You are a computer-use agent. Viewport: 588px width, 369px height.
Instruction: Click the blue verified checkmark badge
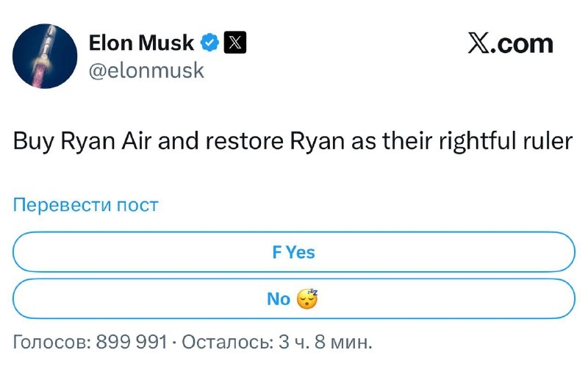tap(211, 43)
